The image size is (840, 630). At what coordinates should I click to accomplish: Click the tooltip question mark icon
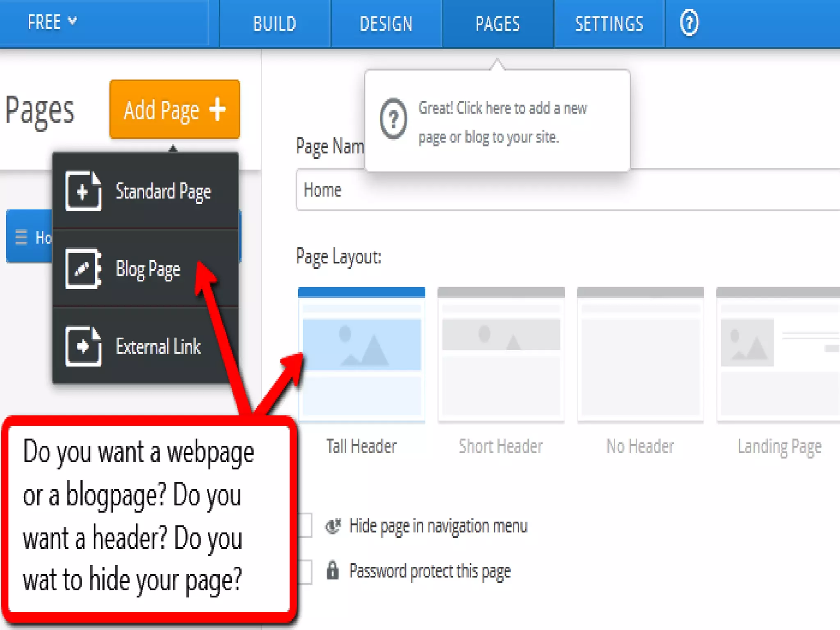(x=393, y=119)
